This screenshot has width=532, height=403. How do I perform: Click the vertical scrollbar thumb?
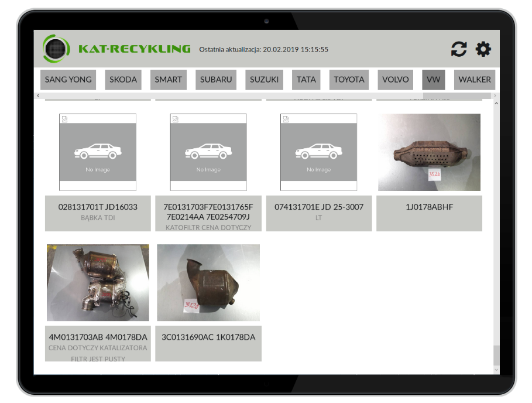click(496, 355)
